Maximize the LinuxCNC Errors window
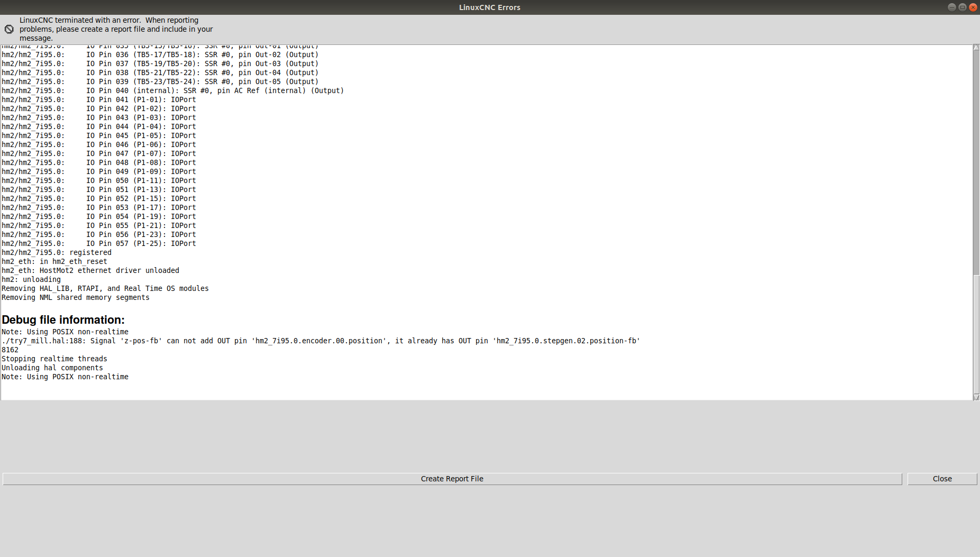 [962, 7]
